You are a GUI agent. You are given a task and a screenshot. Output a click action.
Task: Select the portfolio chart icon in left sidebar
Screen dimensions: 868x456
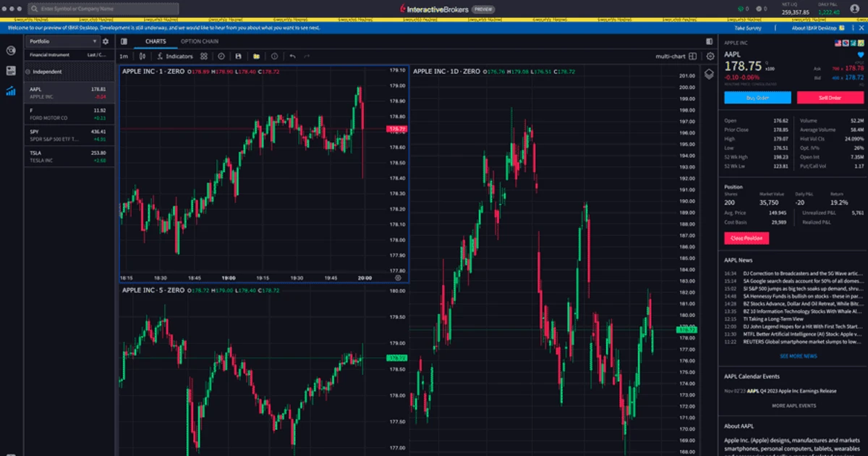[12, 91]
